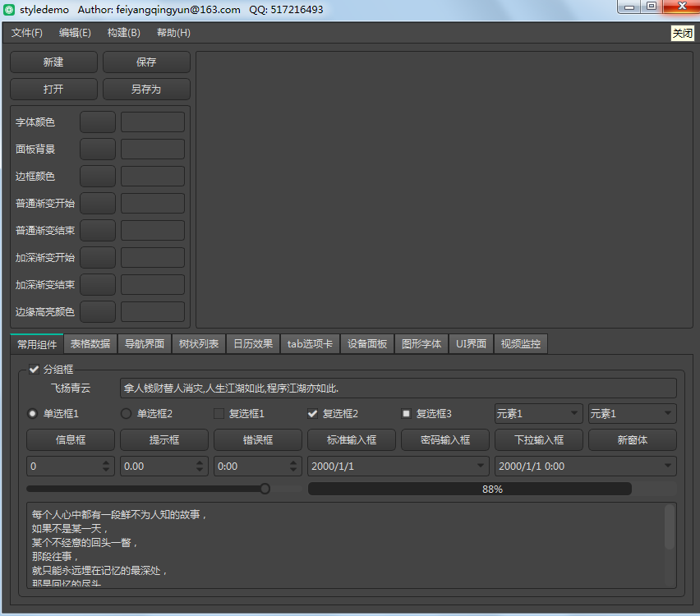700x616 pixels.
Task: Uncheck the 分组框 checkbox
Action: [34, 369]
